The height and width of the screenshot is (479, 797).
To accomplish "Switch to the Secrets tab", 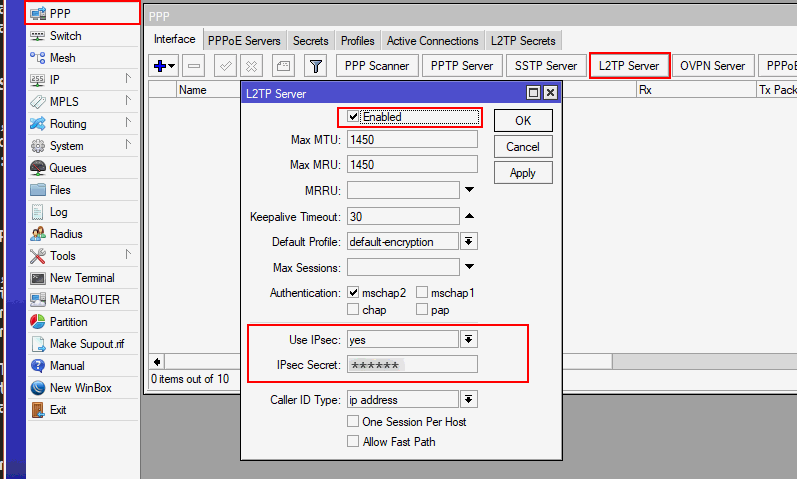I will 310,41.
